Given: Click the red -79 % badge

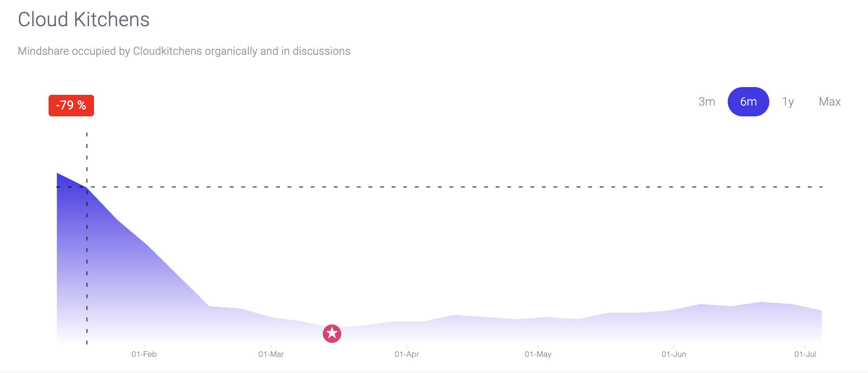Looking at the screenshot, I should (71, 105).
